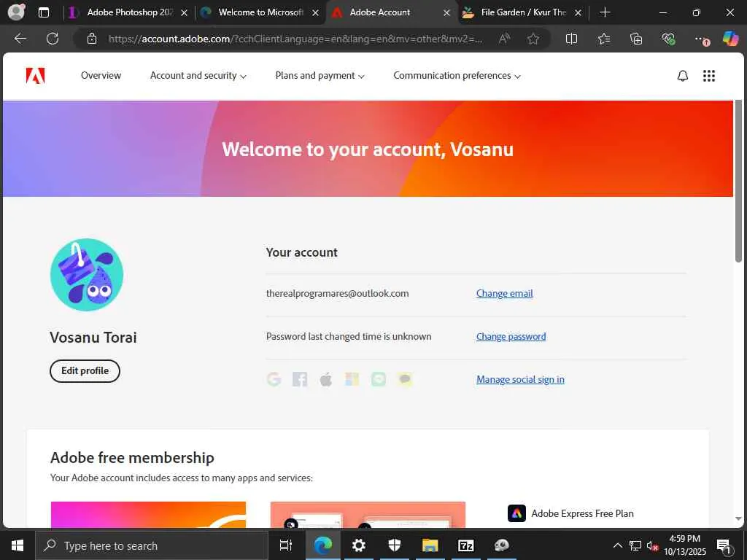This screenshot has height=560, width=747.
Task: Open Windows Security shield on taskbar
Action: 394,545
